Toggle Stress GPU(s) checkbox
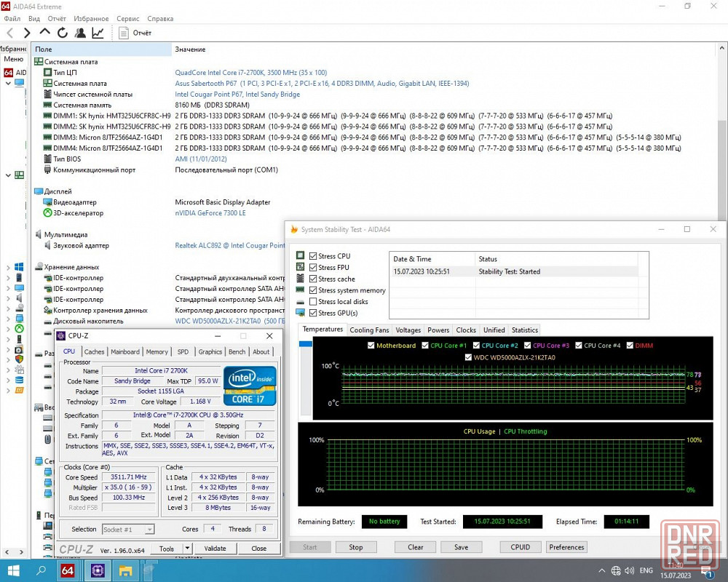 (x=313, y=313)
